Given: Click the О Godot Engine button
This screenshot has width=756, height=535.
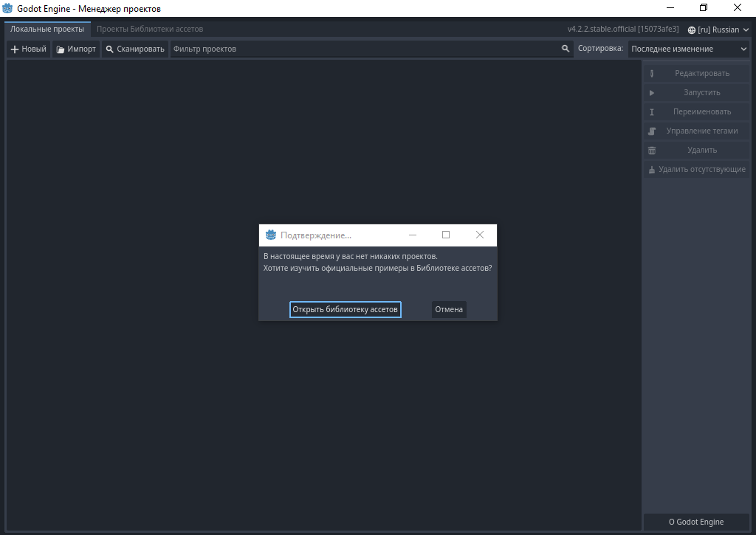Looking at the screenshot, I should [696, 522].
